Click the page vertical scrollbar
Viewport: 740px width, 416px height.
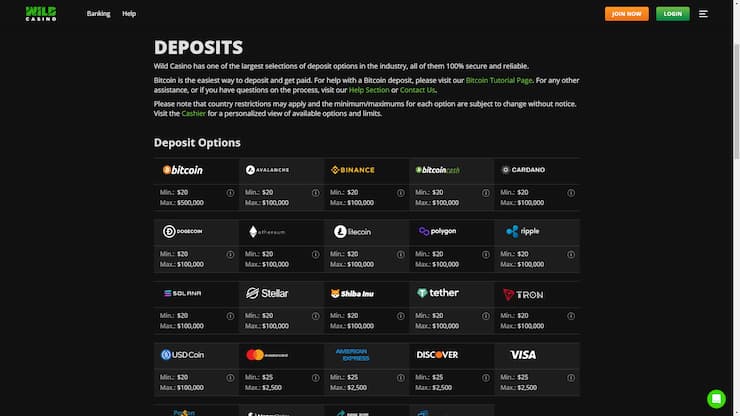(736, 102)
